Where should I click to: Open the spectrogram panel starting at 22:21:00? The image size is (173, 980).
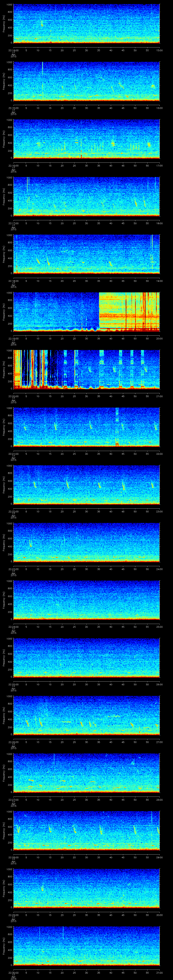click(86, 427)
